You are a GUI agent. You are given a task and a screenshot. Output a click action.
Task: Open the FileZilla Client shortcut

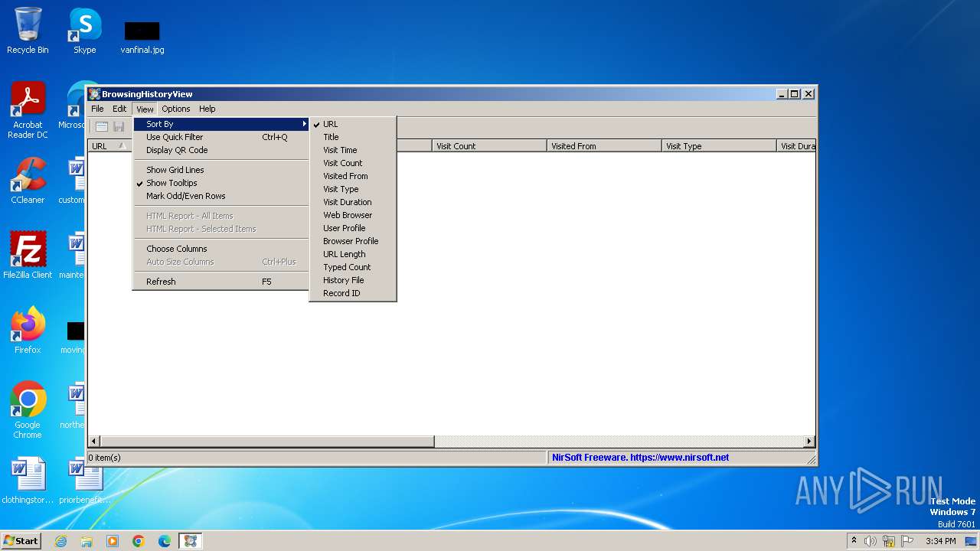[x=28, y=256]
